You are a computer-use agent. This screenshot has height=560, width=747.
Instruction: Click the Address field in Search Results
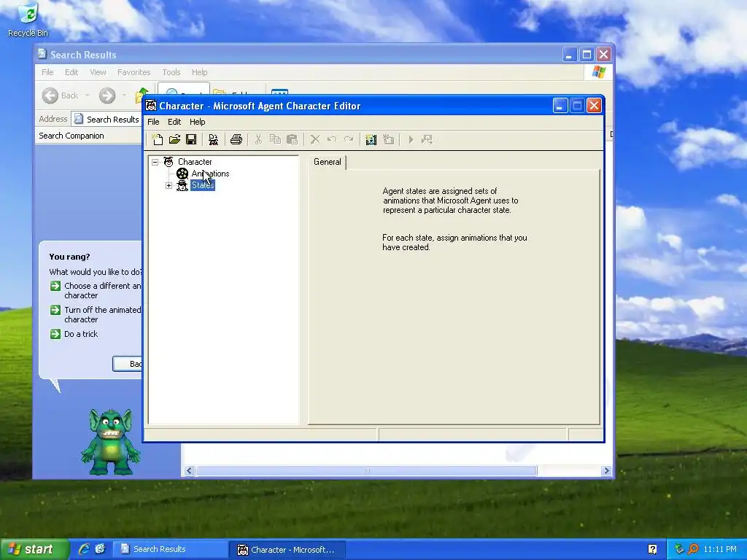tap(107, 120)
